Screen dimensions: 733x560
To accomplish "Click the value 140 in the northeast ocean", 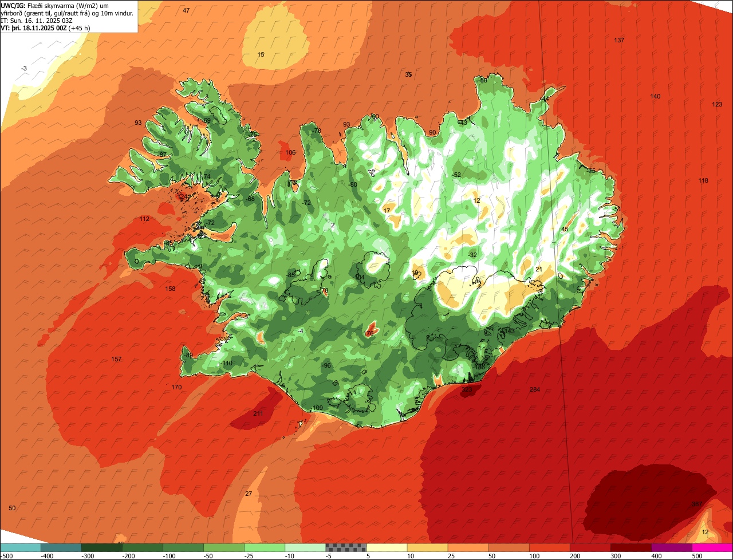I will [x=655, y=96].
